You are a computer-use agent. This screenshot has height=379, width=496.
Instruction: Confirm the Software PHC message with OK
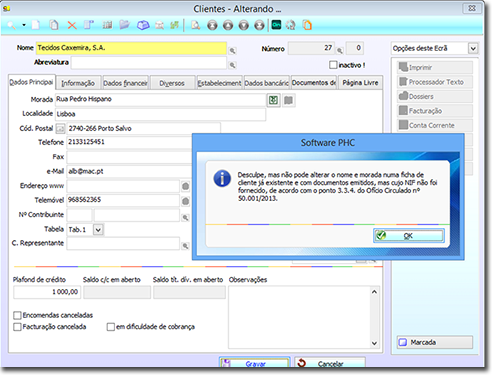pos(409,236)
